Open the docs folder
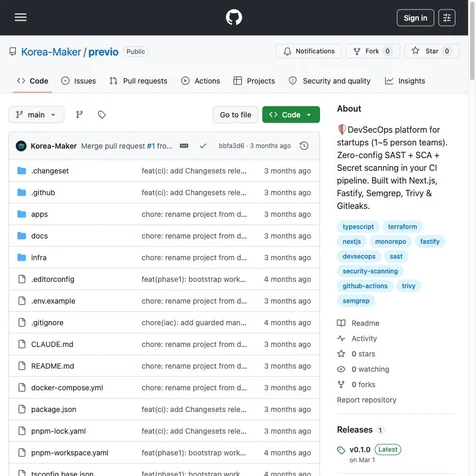 [x=39, y=236]
